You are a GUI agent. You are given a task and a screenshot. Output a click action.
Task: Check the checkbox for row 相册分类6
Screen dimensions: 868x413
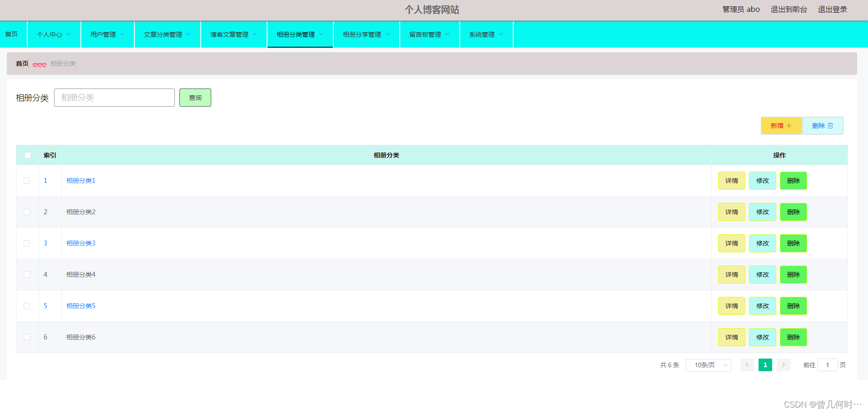coord(27,337)
